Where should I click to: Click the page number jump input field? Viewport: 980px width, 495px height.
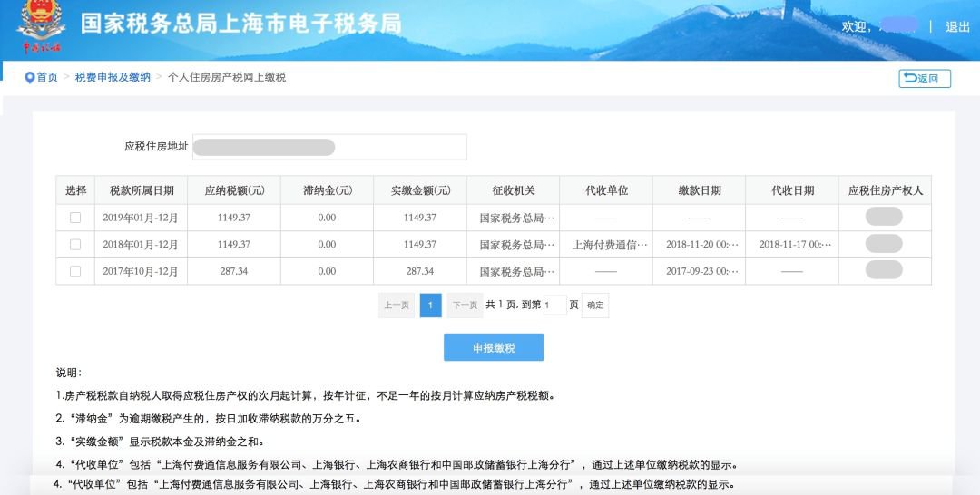[x=554, y=306]
